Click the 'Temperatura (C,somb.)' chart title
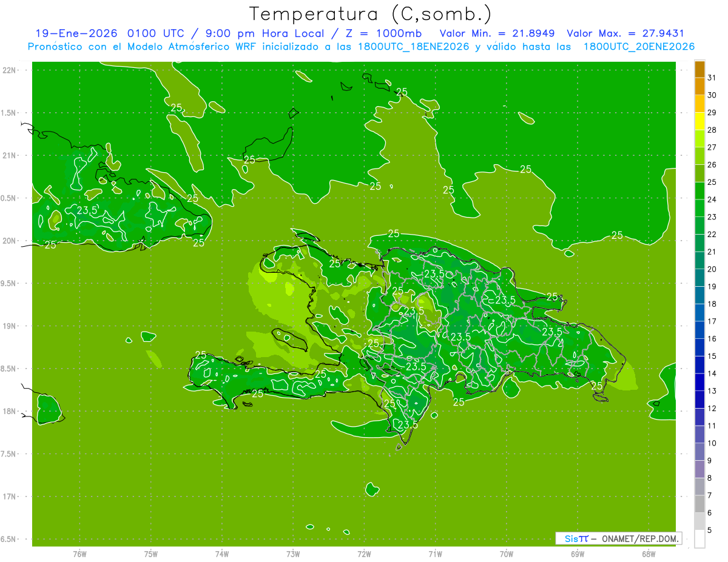This screenshot has height=562, width=728. (370, 14)
